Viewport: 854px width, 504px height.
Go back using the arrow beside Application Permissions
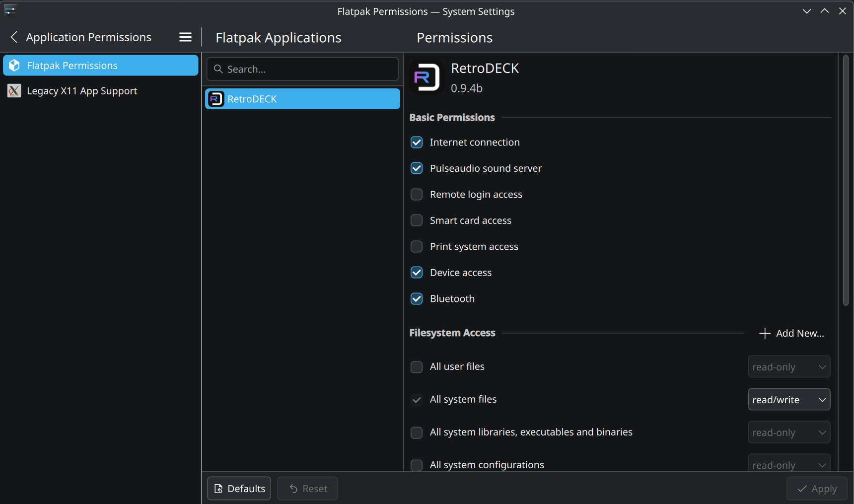14,37
